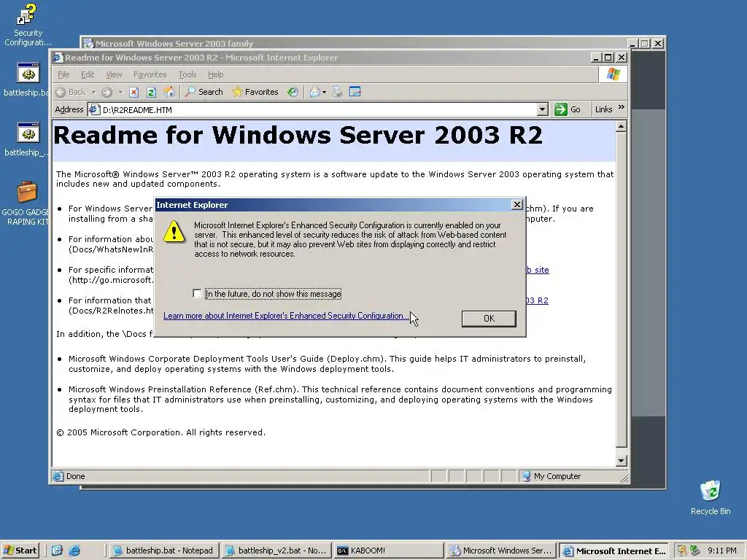Switch to Microsoft Windows Server taskbar button

pos(501,551)
